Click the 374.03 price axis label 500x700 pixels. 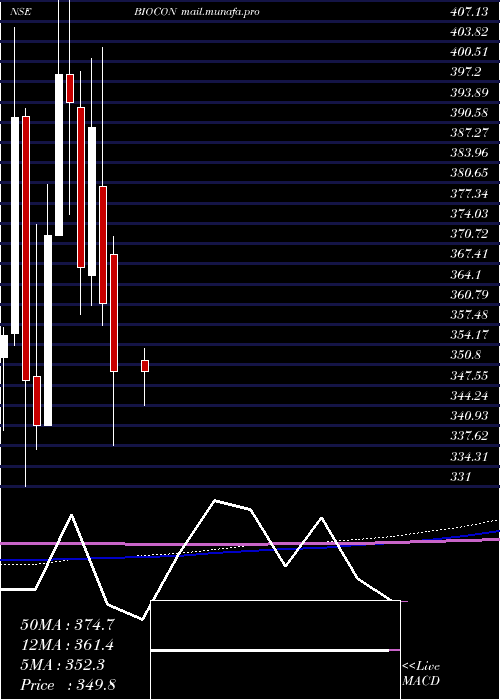469,213
